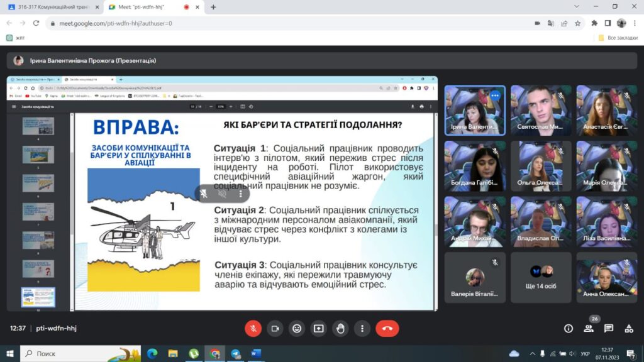Open the Activities panel icon
The image size is (644, 362).
pos(629,328)
